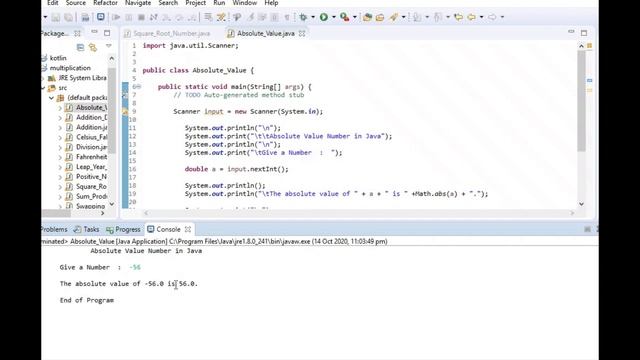Click the editor vertical scrollbar thumb
The height and width of the screenshot is (360, 640).
[581, 101]
